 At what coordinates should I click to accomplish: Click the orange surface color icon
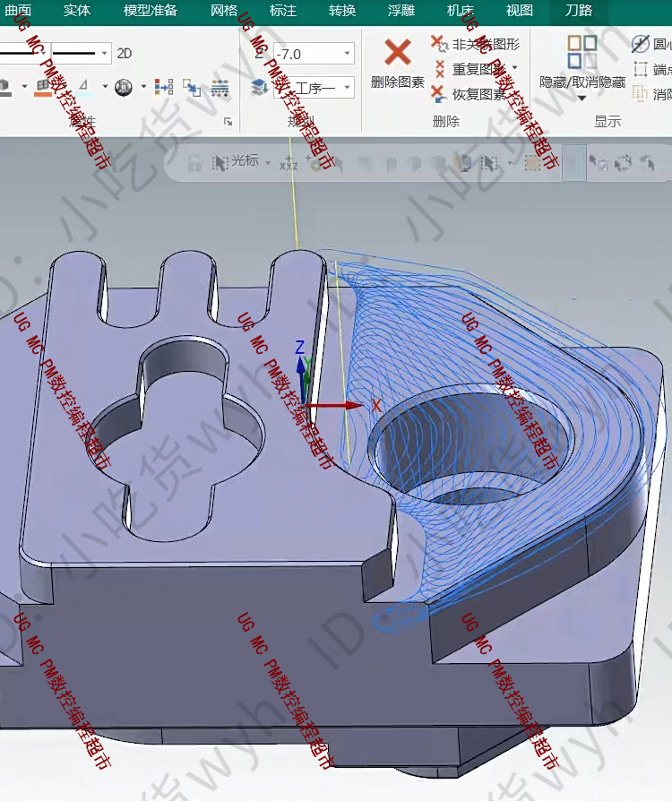tap(43, 87)
